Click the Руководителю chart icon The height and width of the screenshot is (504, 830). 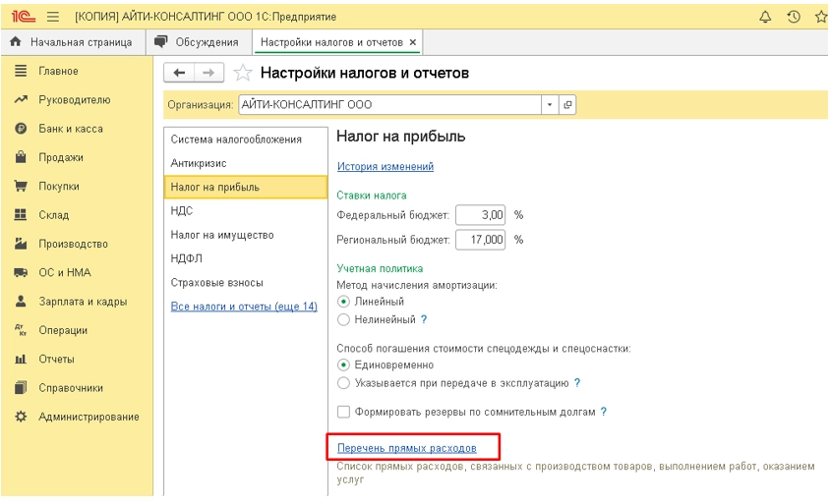[21, 99]
